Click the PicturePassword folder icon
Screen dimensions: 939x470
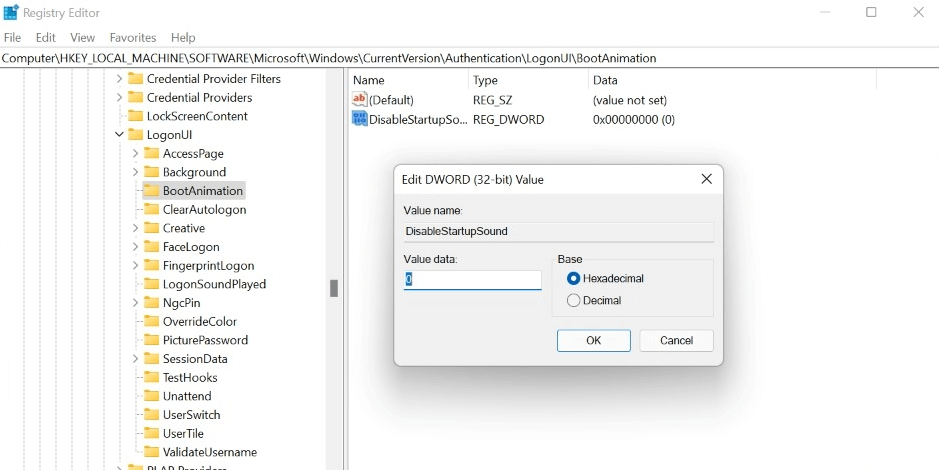point(152,339)
